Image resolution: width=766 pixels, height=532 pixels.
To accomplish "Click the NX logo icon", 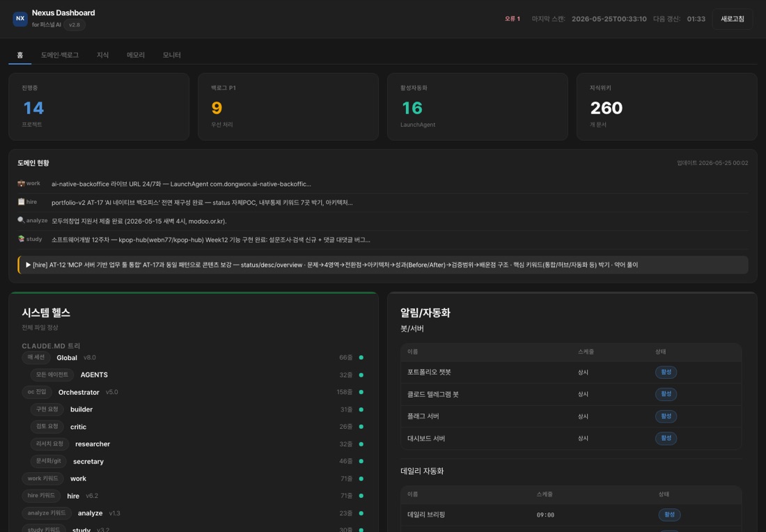I will coord(20,19).
